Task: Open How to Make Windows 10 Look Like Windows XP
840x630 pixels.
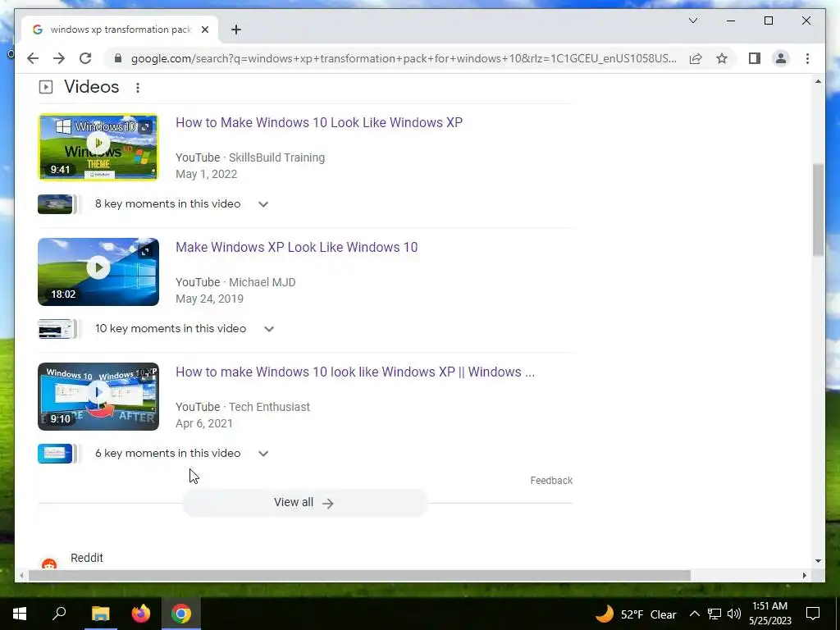Action: coord(319,122)
